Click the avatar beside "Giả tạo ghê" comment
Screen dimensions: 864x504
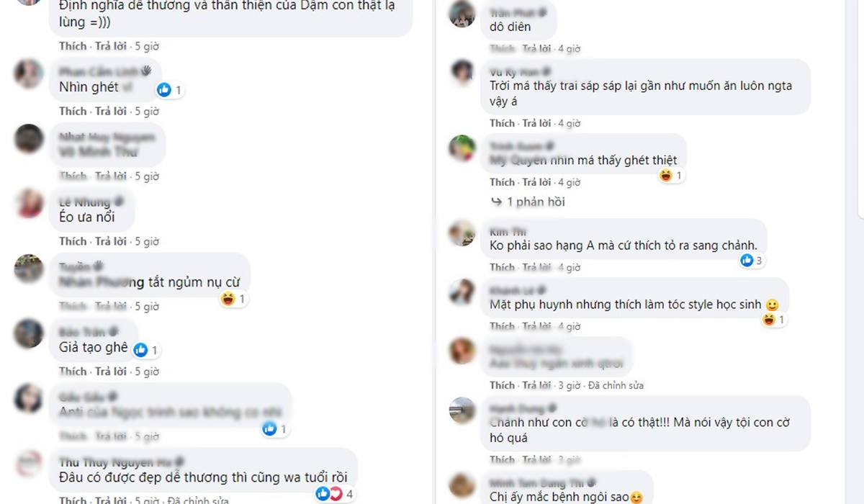(29, 334)
